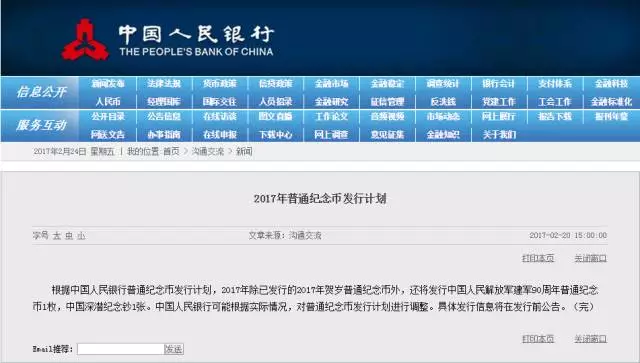Go to 公开目录 page
Image resolution: width=640 pixels, height=363 pixels.
tap(108, 117)
